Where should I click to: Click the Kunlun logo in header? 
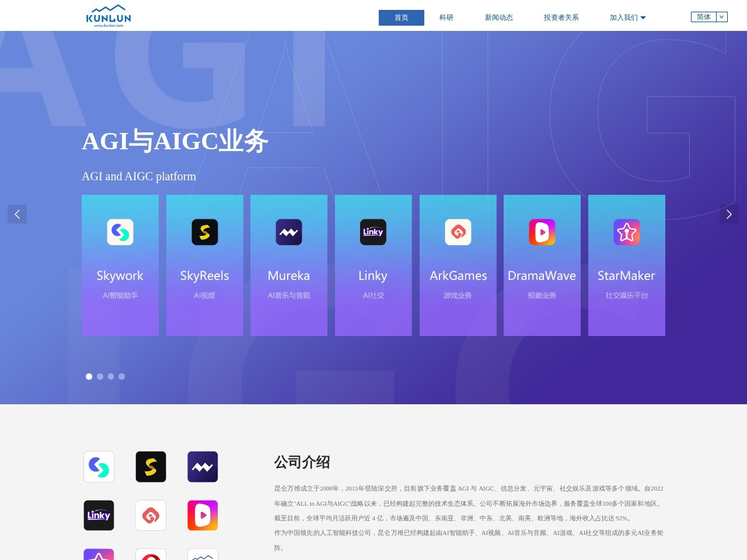click(109, 16)
